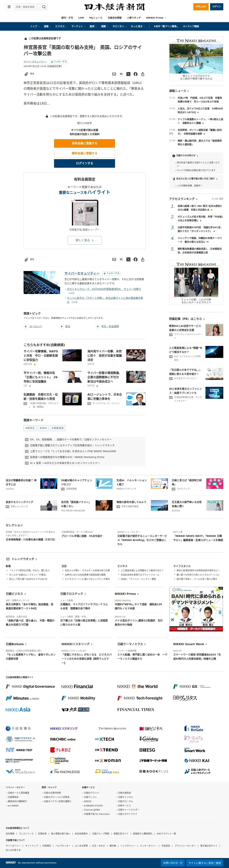229x868 pixels.
Task: Expand the もっと見る navigation dropdown
Action: tap(138, 26)
